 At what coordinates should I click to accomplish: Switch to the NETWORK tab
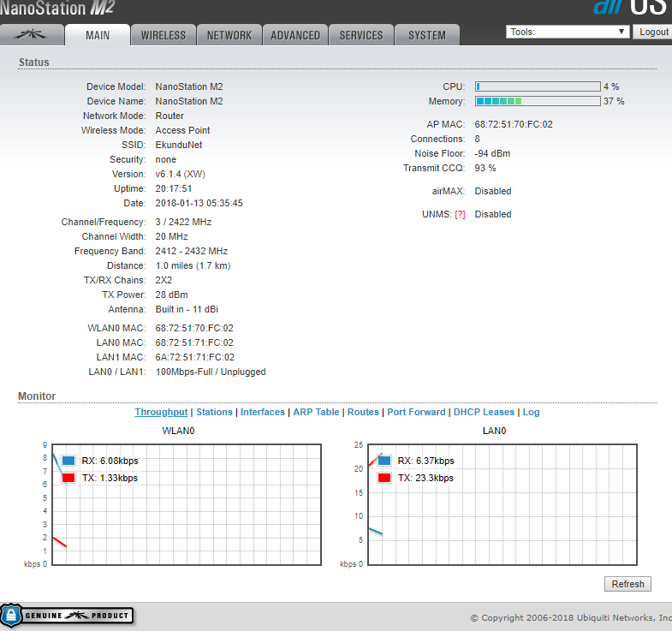click(x=229, y=35)
